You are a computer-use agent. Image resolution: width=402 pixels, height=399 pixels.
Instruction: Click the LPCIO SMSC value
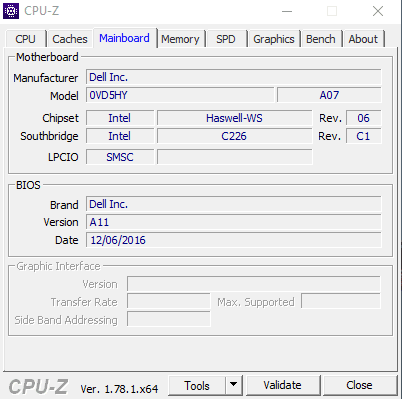coord(120,157)
